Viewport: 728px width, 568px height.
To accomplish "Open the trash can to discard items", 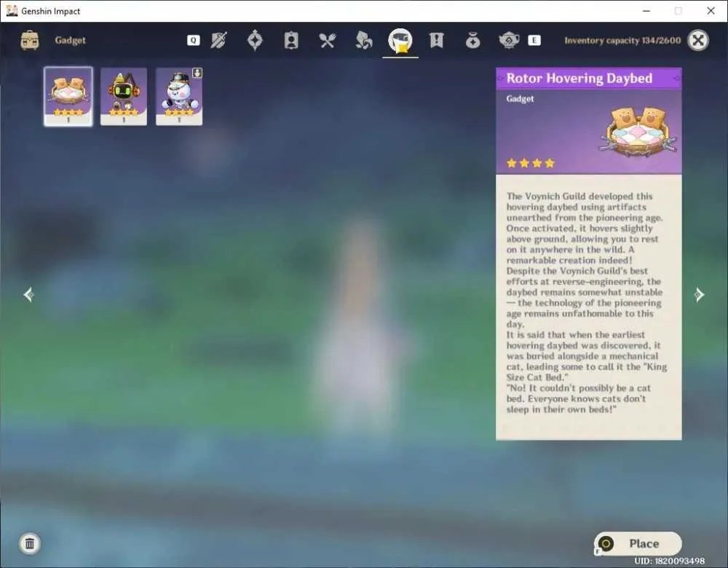I will pyautogui.click(x=30, y=543).
